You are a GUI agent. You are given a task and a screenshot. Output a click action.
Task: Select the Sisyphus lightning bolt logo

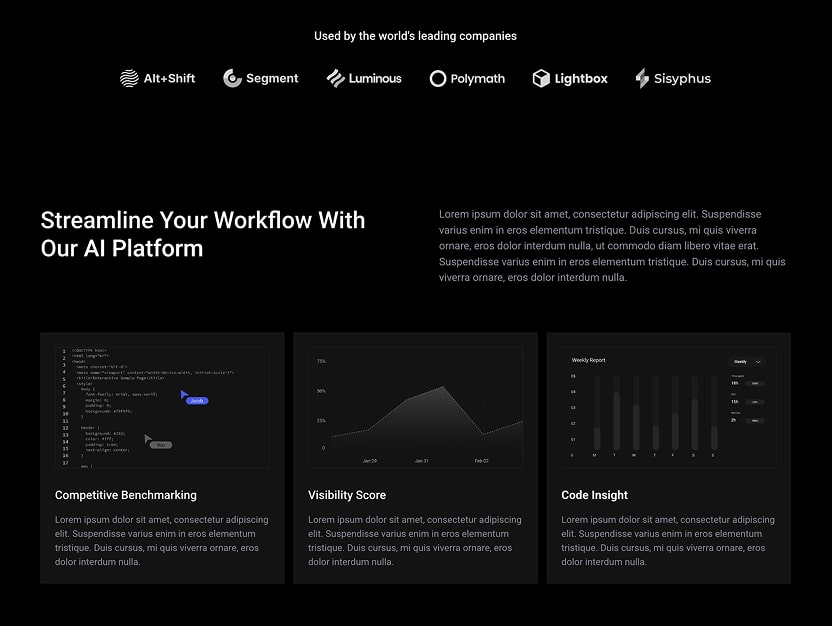tap(642, 77)
